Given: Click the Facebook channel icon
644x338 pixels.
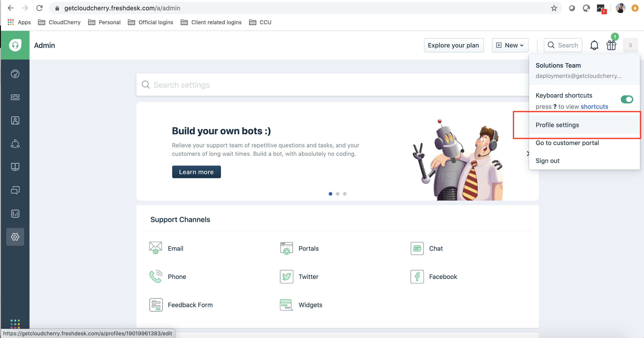Looking at the screenshot, I should coord(417,276).
